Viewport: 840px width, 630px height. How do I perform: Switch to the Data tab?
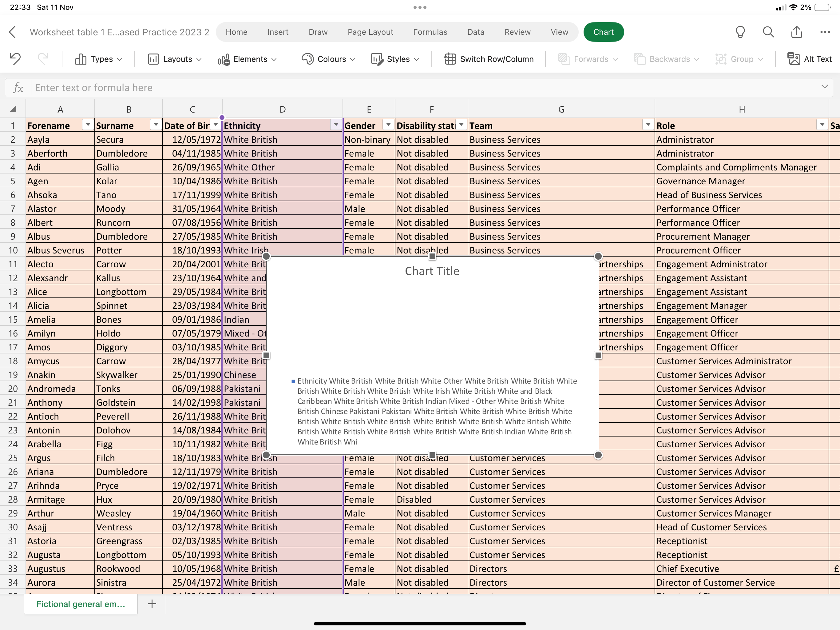pyautogui.click(x=475, y=32)
